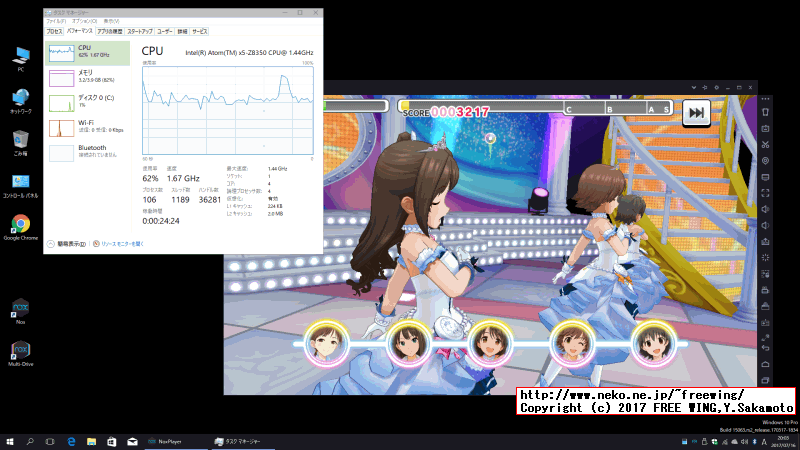Screen dimensions: 800x450
Task: Switch to the パフォーマンス (Performance) tab
Action: tap(80, 31)
